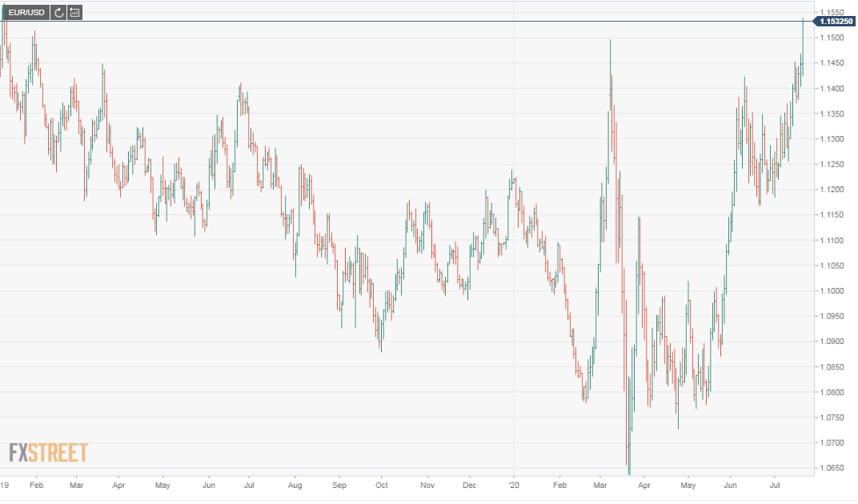Click the open interactive chart icon
The height and width of the screenshot is (504, 858).
pyautogui.click(x=75, y=12)
